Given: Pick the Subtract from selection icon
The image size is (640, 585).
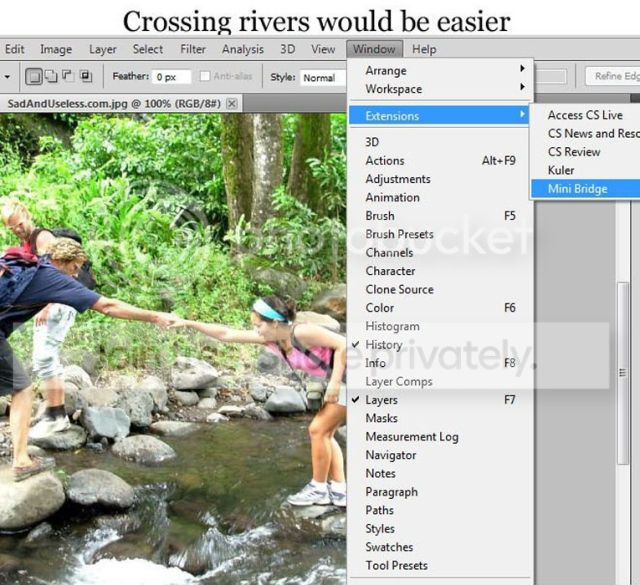Looking at the screenshot, I should pos(68,76).
